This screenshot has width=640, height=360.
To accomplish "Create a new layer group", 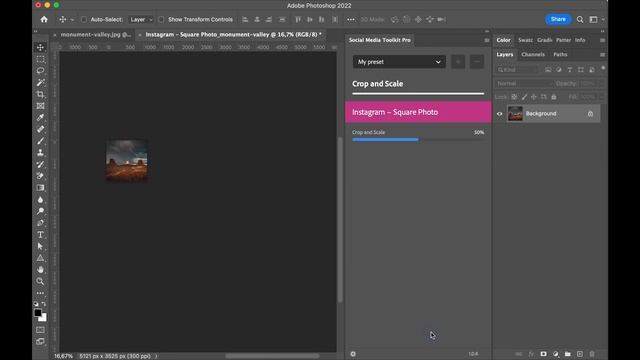I will tap(568, 354).
